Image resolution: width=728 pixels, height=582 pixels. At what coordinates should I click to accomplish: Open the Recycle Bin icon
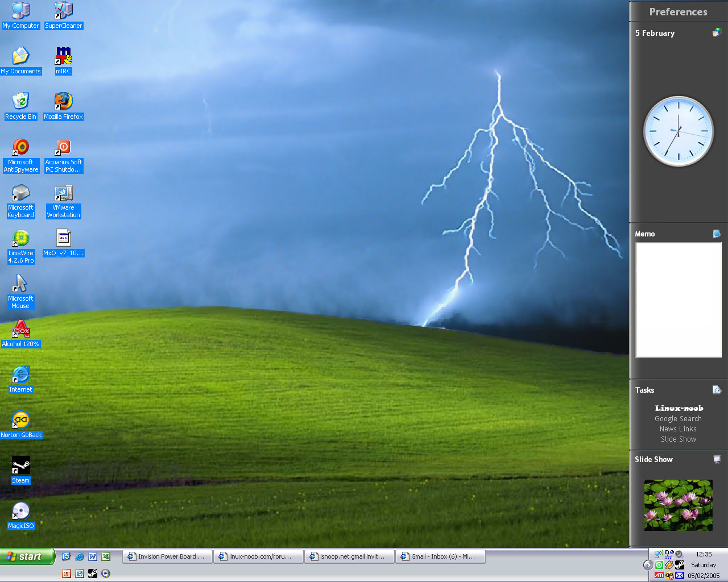21,102
